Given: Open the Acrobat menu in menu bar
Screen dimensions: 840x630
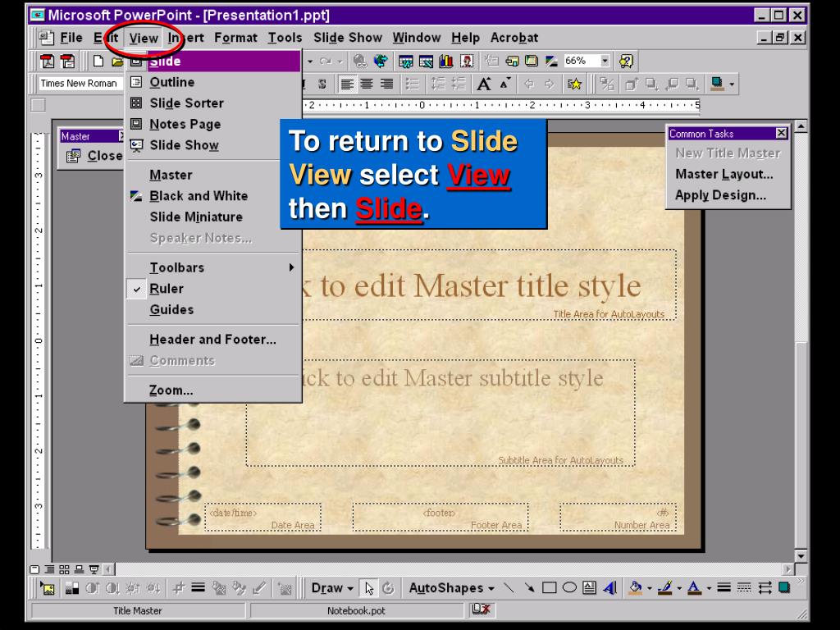Looking at the screenshot, I should [514, 38].
